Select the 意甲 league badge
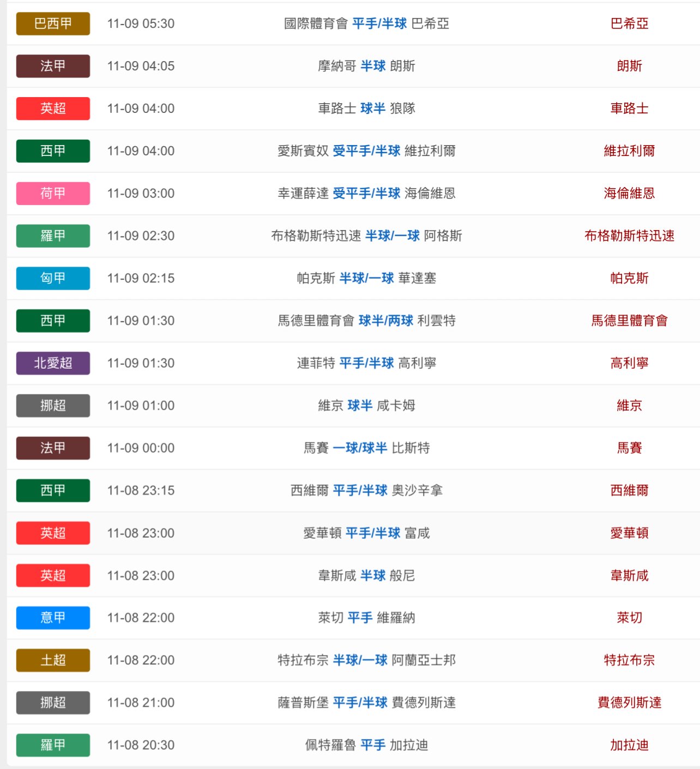 tap(53, 618)
